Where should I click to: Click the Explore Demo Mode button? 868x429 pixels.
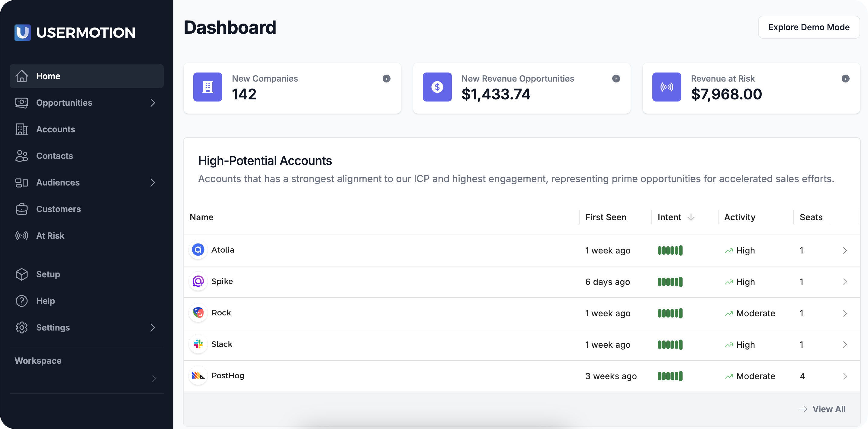809,27
